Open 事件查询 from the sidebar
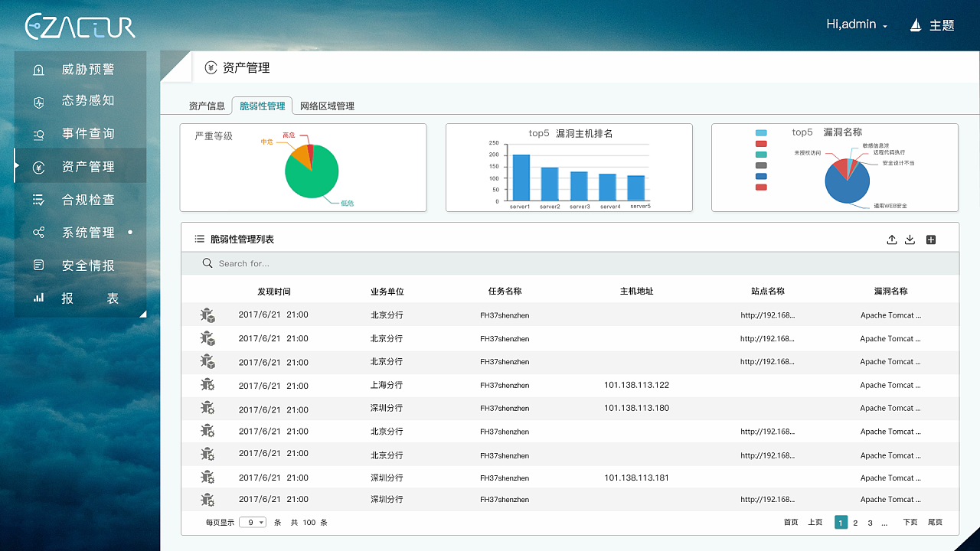Screen dimensions: 980x551 click(80, 133)
